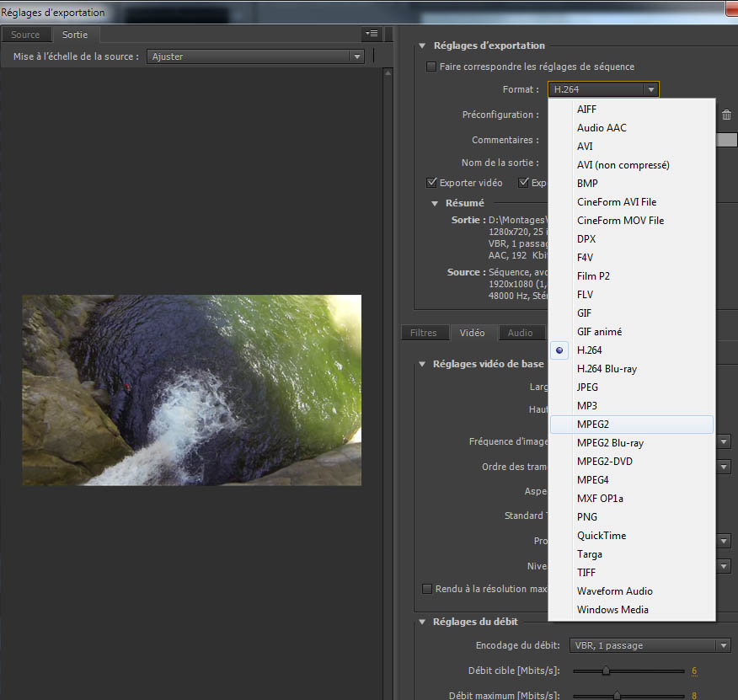The image size is (738, 700).
Task: Switch to the Audio tab
Action: [520, 333]
